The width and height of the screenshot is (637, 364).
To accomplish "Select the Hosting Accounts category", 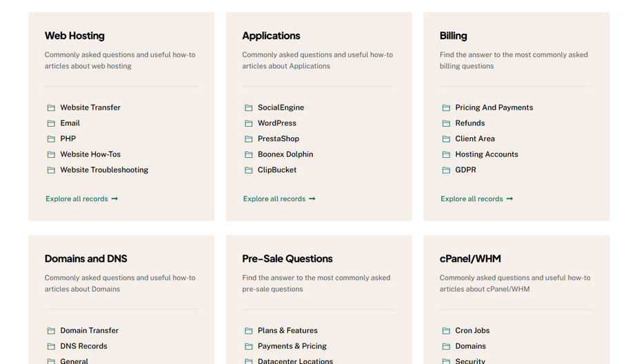I will tap(486, 154).
